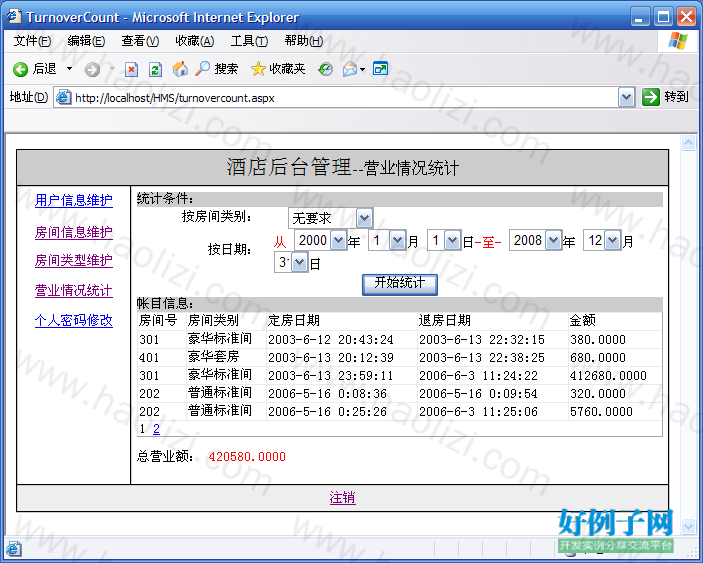Click the toolbar window icon after Mail

point(381,69)
